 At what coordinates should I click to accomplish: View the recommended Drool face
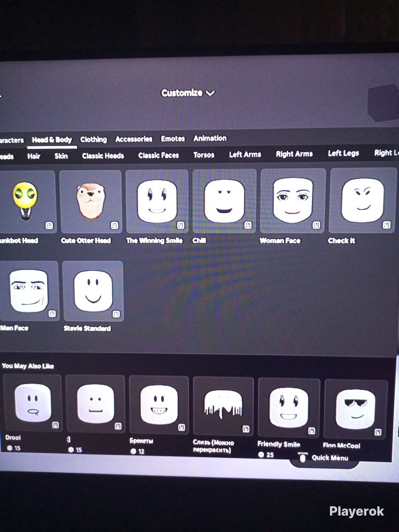click(x=32, y=403)
